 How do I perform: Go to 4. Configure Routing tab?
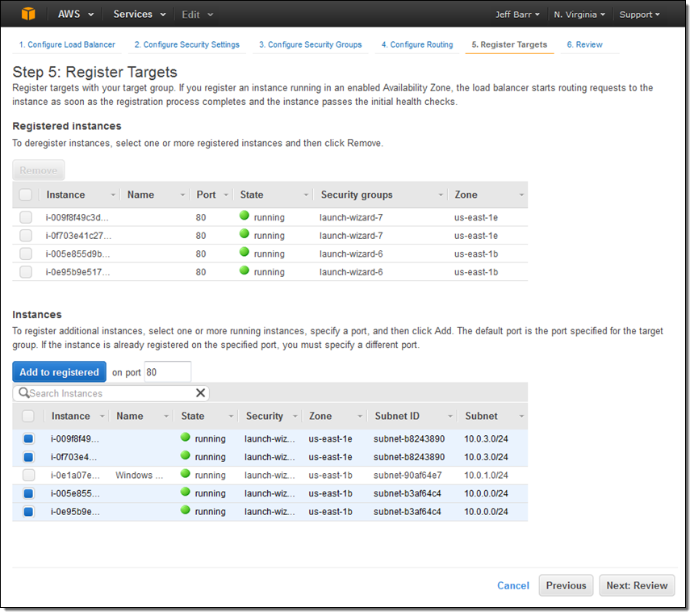click(x=416, y=44)
